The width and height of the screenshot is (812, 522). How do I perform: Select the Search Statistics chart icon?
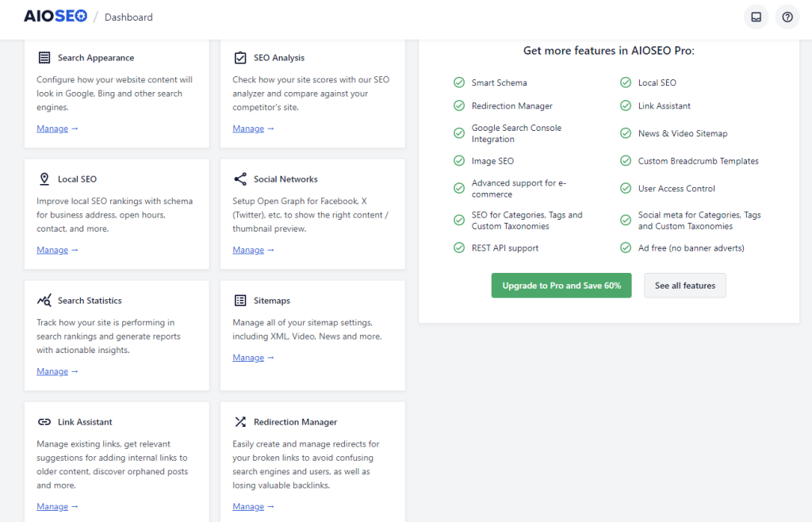pyautogui.click(x=44, y=300)
